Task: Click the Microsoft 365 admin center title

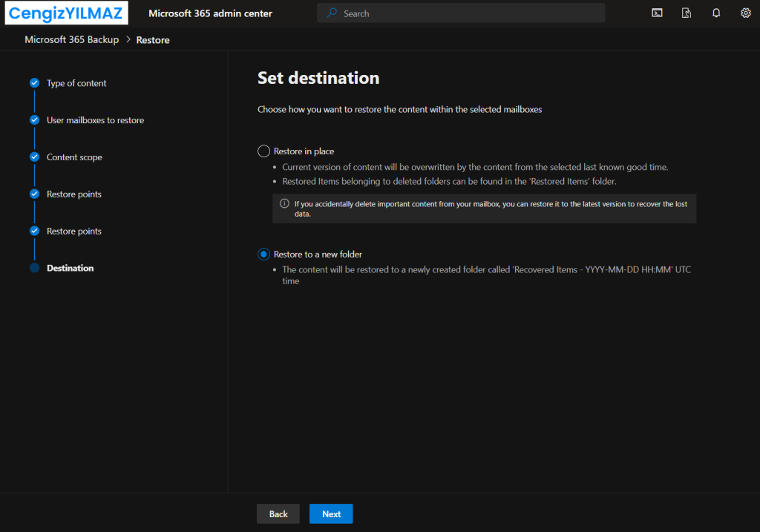Action: tap(210, 13)
